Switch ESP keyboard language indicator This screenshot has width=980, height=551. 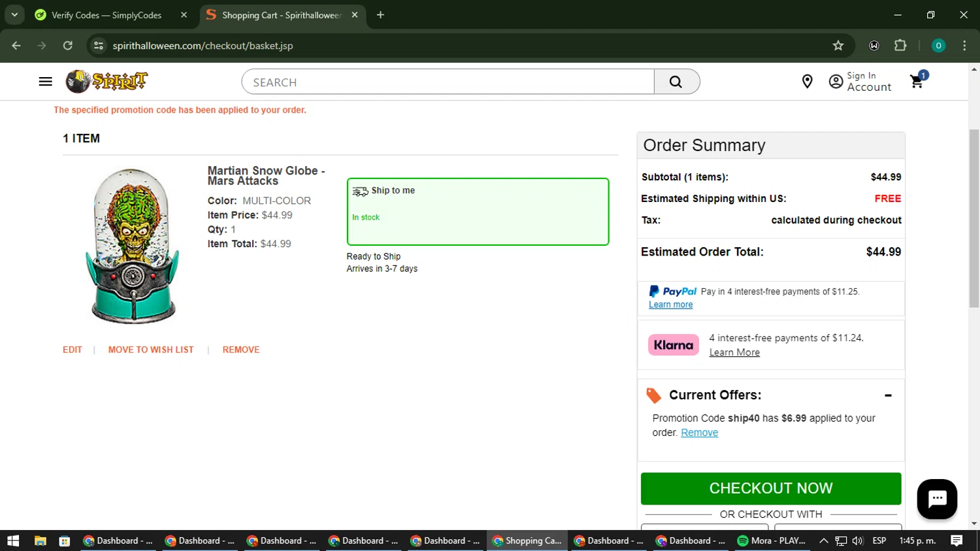(x=879, y=541)
